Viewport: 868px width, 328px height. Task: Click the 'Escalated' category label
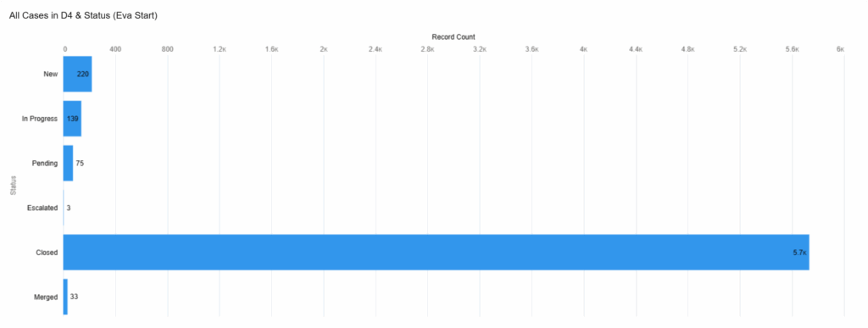pos(42,208)
